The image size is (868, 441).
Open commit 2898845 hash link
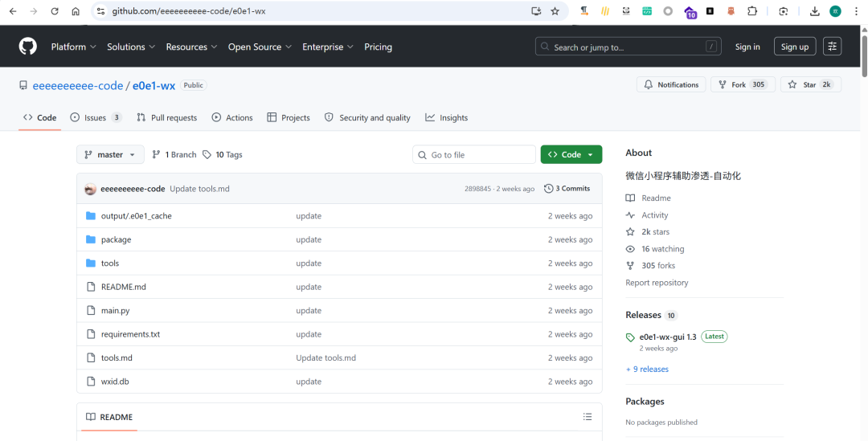[477, 189]
